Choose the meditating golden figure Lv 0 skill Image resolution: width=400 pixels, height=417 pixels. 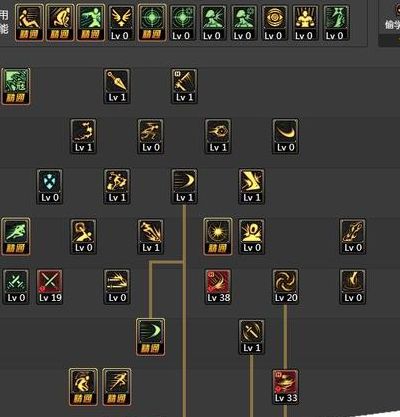coord(305,23)
